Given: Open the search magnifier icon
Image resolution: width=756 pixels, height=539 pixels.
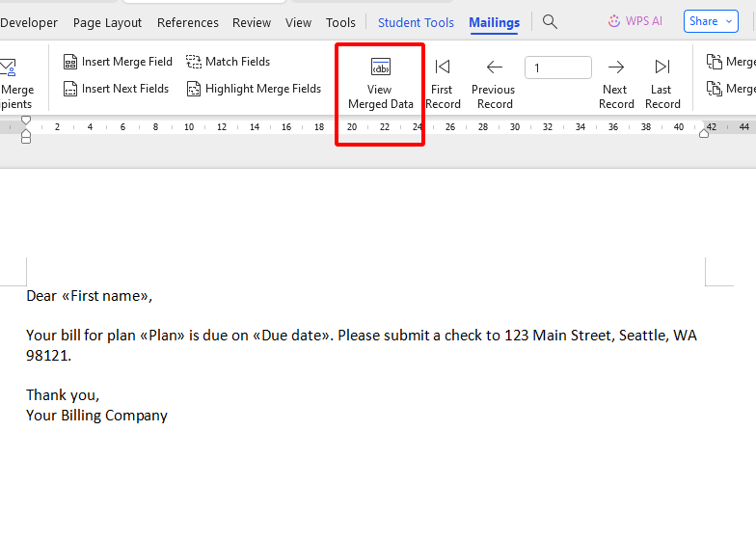Looking at the screenshot, I should [550, 21].
